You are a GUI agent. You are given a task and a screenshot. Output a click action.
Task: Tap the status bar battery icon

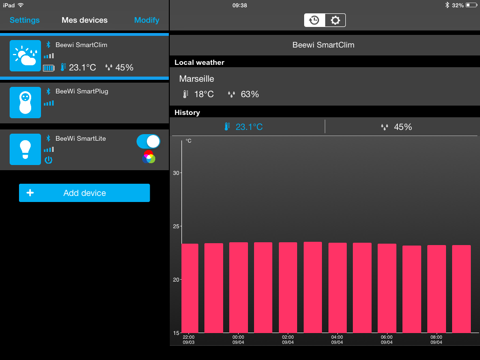tap(471, 5)
